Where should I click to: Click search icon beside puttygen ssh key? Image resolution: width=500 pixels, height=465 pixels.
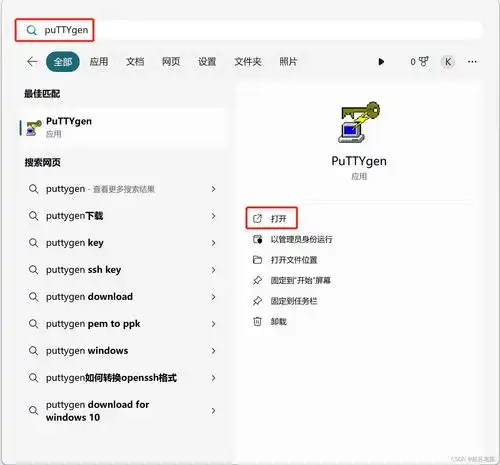point(33,270)
